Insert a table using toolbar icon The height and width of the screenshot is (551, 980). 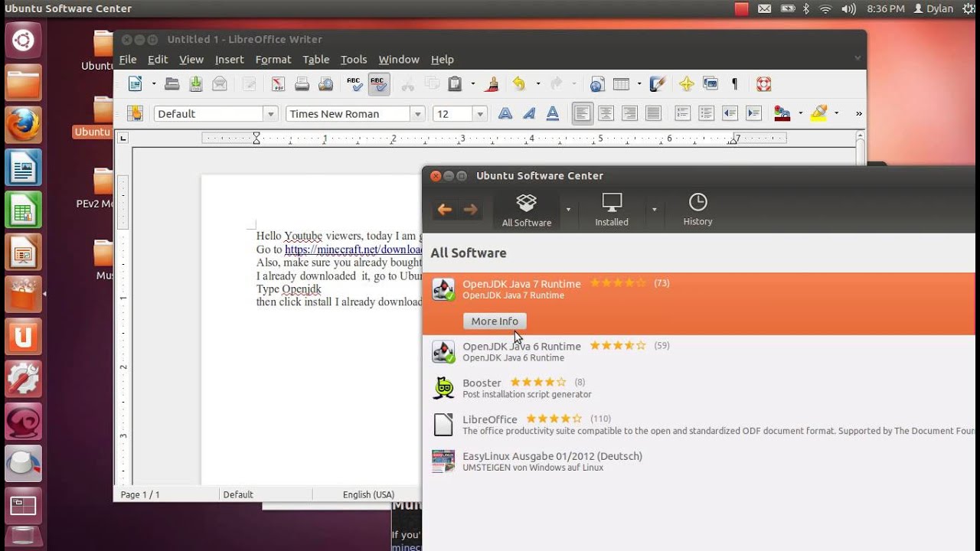[622, 84]
